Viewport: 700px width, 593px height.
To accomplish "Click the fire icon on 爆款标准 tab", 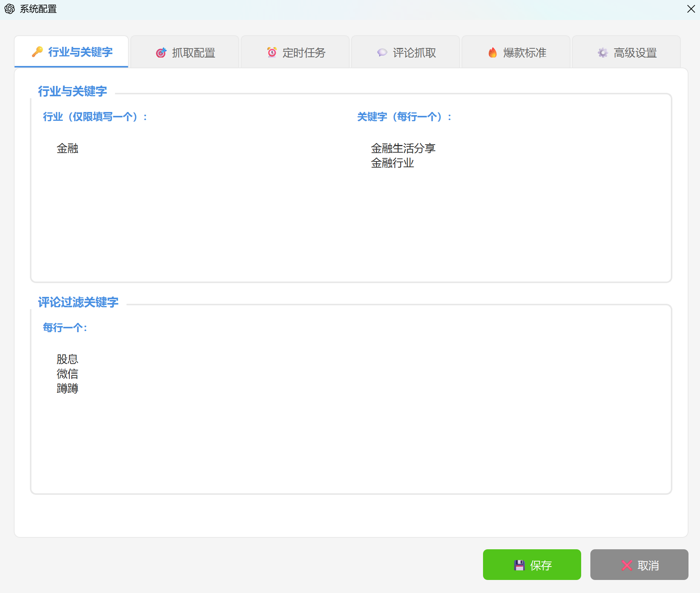I will tap(493, 53).
